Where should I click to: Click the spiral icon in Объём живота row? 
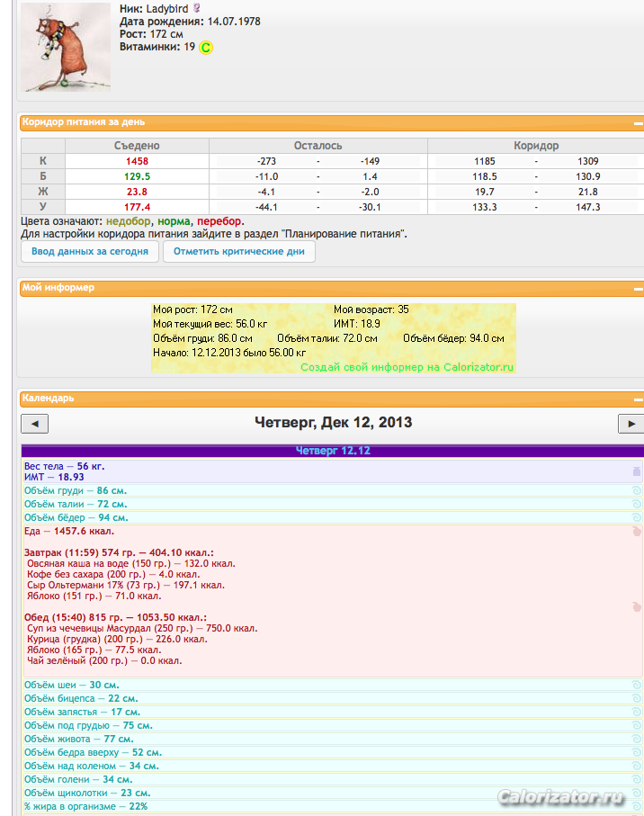(636, 739)
